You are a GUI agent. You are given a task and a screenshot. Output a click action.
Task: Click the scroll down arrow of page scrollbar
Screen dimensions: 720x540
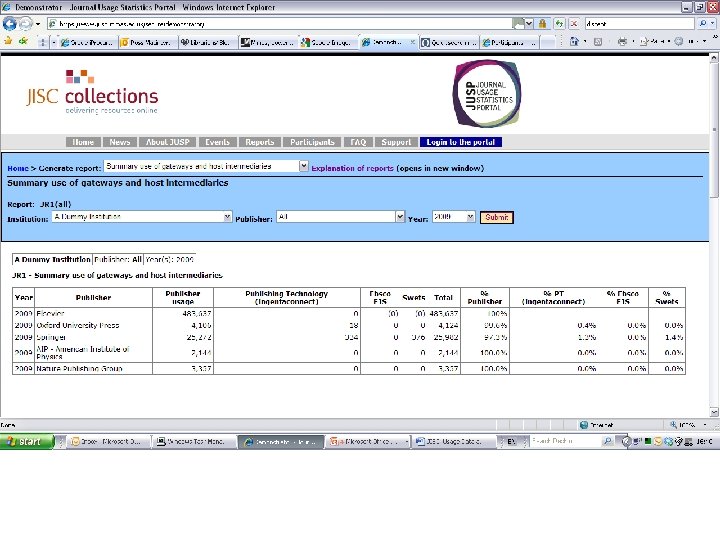pos(714,411)
